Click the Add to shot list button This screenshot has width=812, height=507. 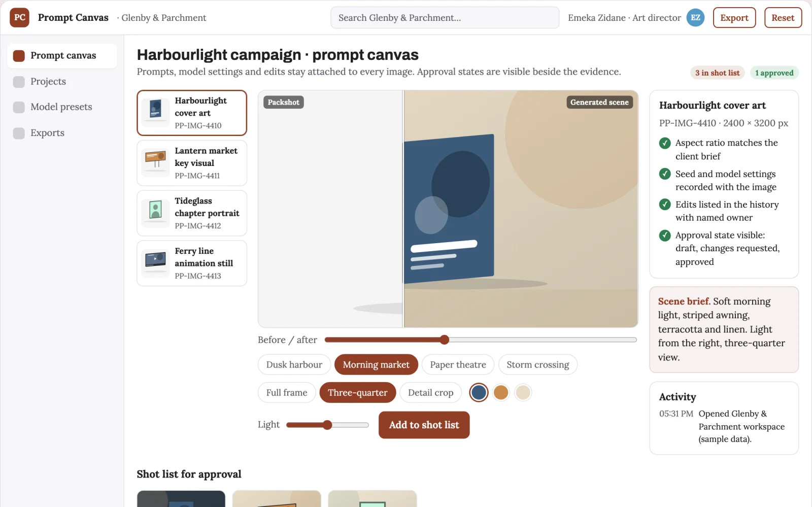coord(424,425)
